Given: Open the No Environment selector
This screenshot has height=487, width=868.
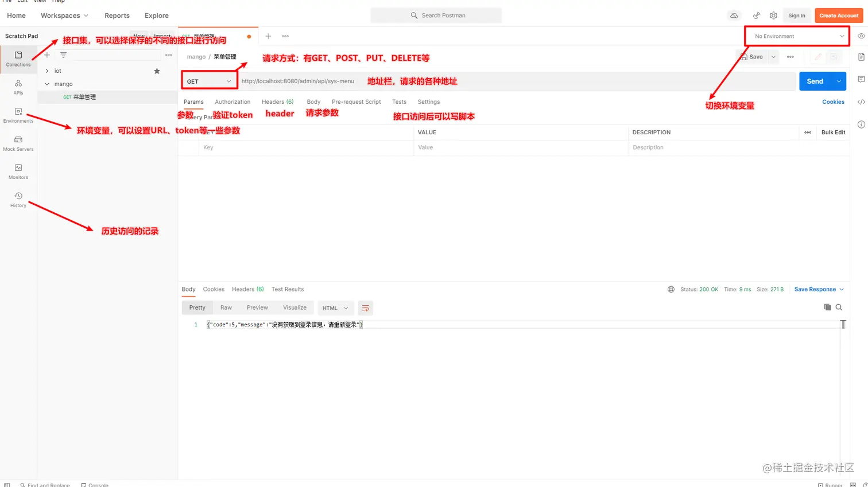Looking at the screenshot, I should [799, 36].
